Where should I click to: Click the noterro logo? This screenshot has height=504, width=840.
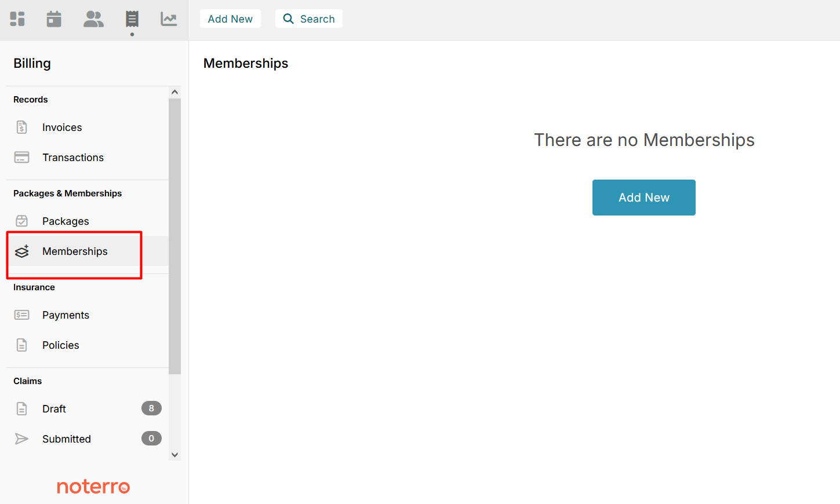pyautogui.click(x=93, y=487)
